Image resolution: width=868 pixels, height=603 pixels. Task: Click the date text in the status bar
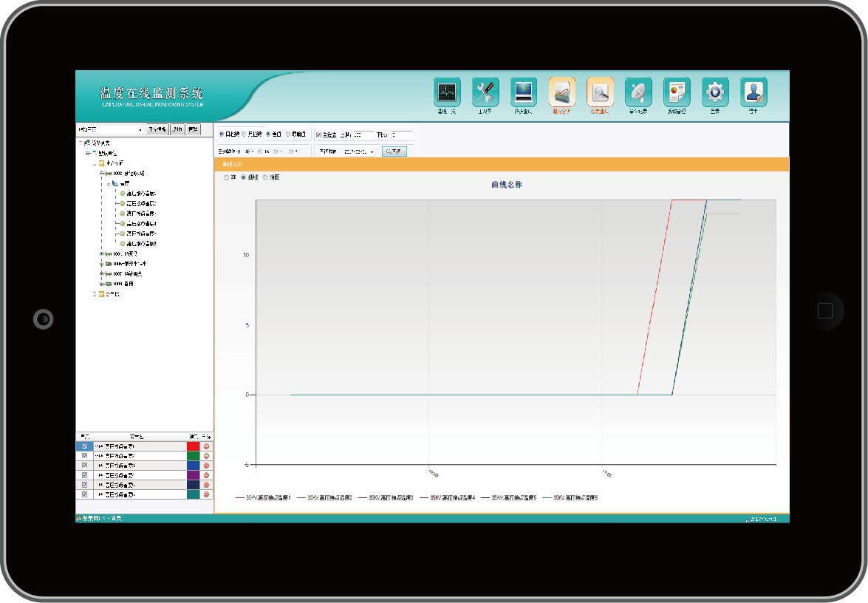click(x=763, y=519)
